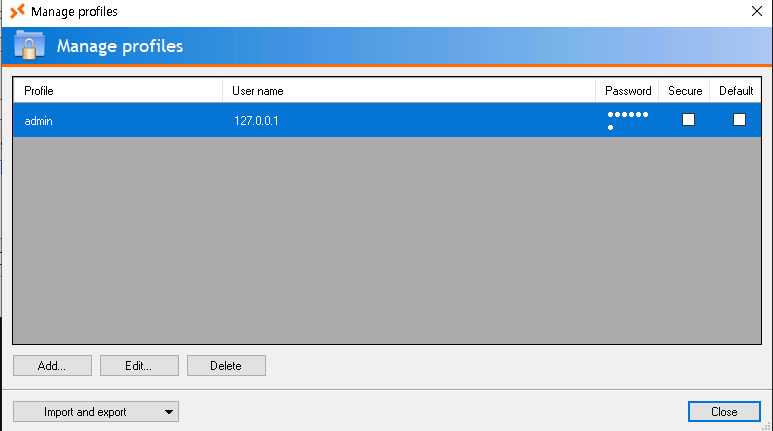The width and height of the screenshot is (773, 431).
Task: Click the Manage profiles lock folder icon
Action: coord(30,45)
